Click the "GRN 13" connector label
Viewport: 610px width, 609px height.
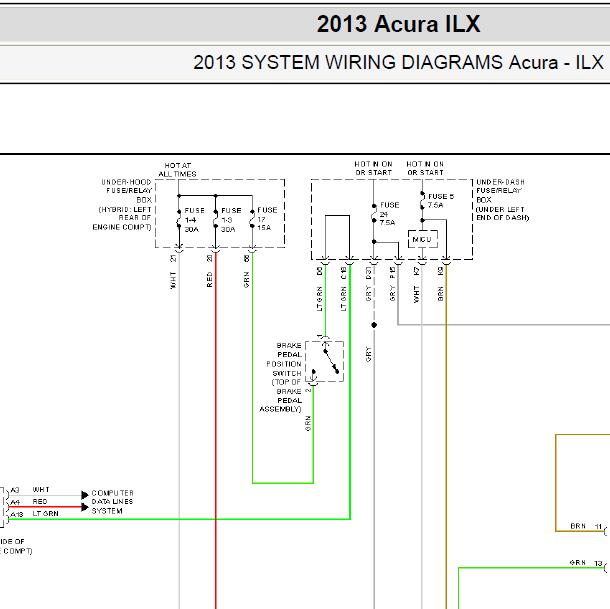point(586,563)
